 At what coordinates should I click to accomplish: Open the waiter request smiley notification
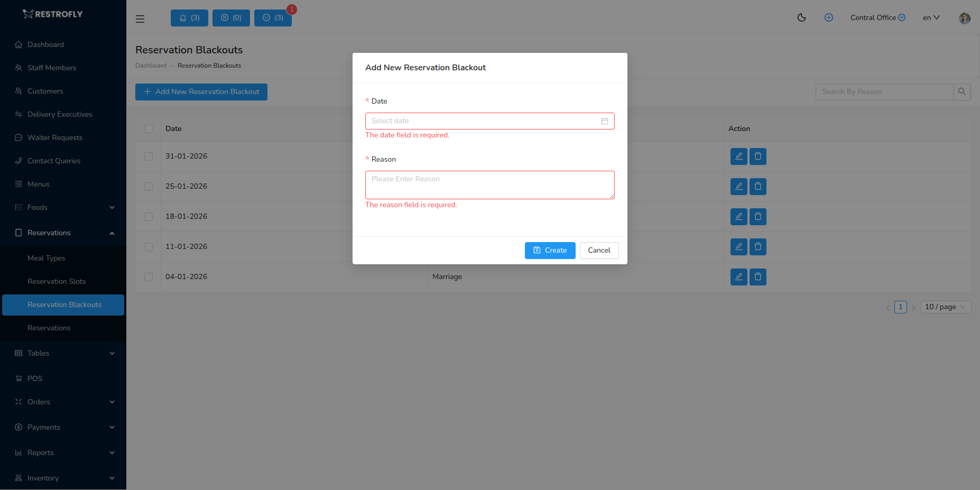tap(272, 17)
